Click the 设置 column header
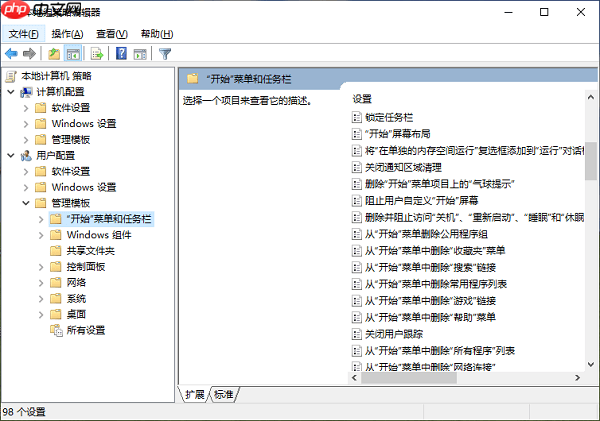Viewport: 600px width, 421px height. (x=362, y=99)
